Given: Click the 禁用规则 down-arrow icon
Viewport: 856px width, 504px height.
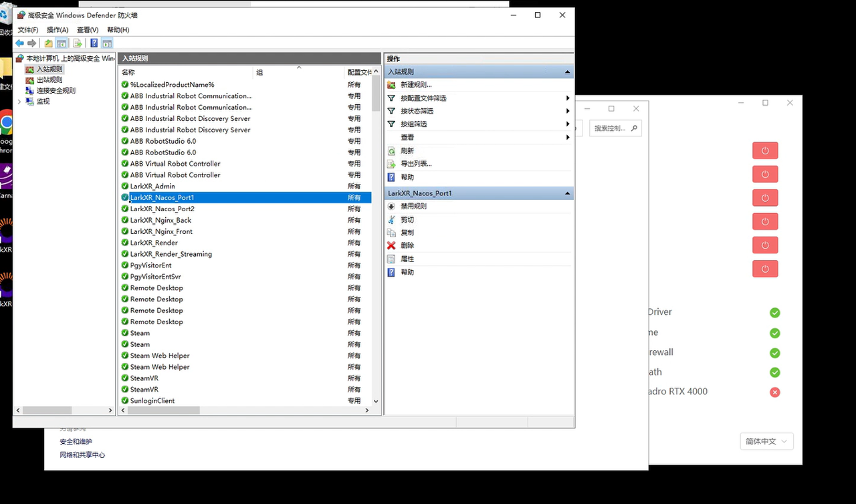Looking at the screenshot, I should 392,207.
